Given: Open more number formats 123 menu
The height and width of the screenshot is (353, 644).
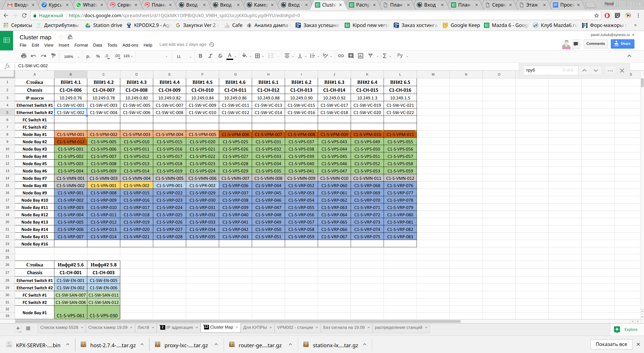Looking at the screenshot, I should click(128, 56).
